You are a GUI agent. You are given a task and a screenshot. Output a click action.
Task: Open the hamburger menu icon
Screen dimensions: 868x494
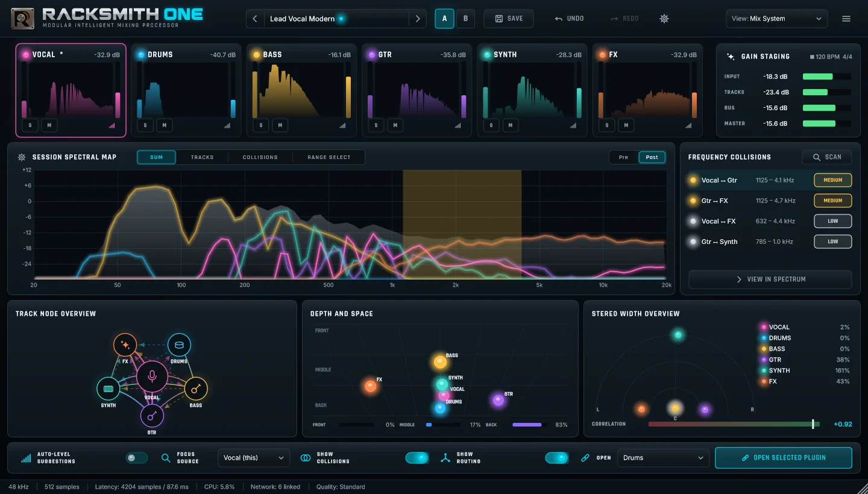tap(846, 19)
